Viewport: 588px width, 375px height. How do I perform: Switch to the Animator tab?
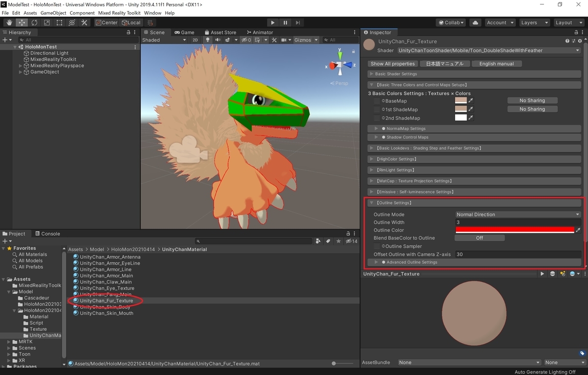point(260,32)
